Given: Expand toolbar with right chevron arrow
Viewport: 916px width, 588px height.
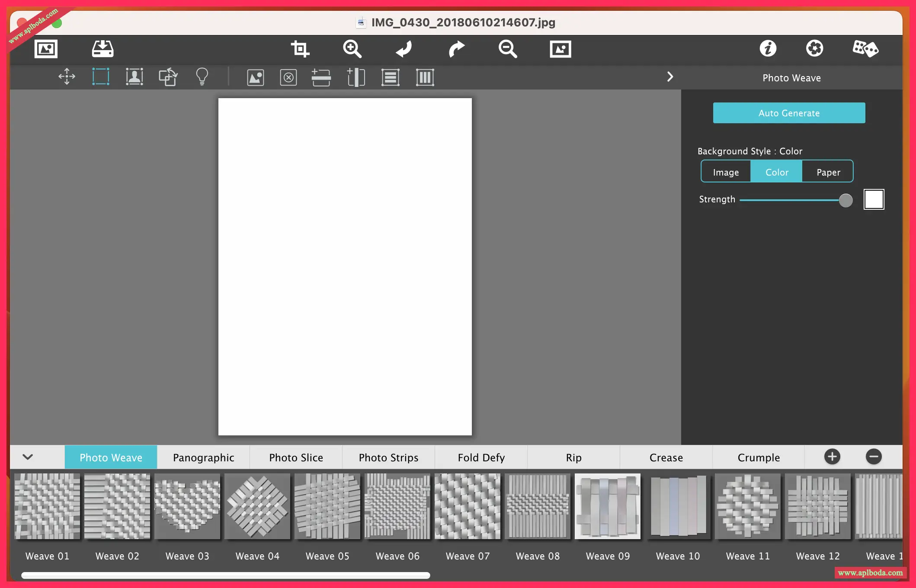Looking at the screenshot, I should (670, 77).
